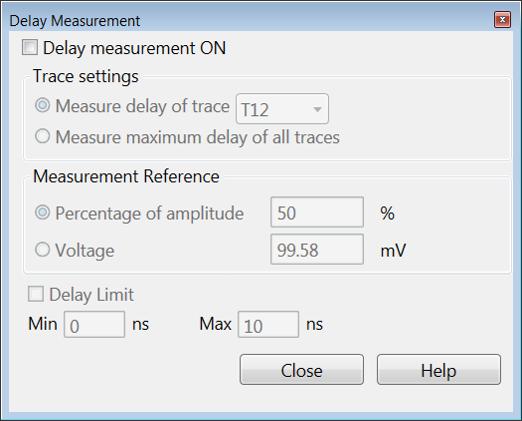This screenshot has height=421, width=522.
Task: Click the Percentage of amplitude label
Action: (149, 214)
